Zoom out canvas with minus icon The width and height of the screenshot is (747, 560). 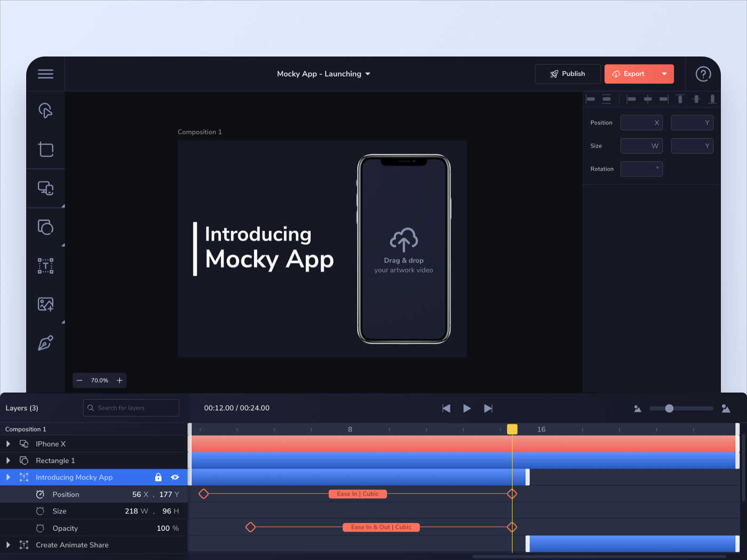80,380
